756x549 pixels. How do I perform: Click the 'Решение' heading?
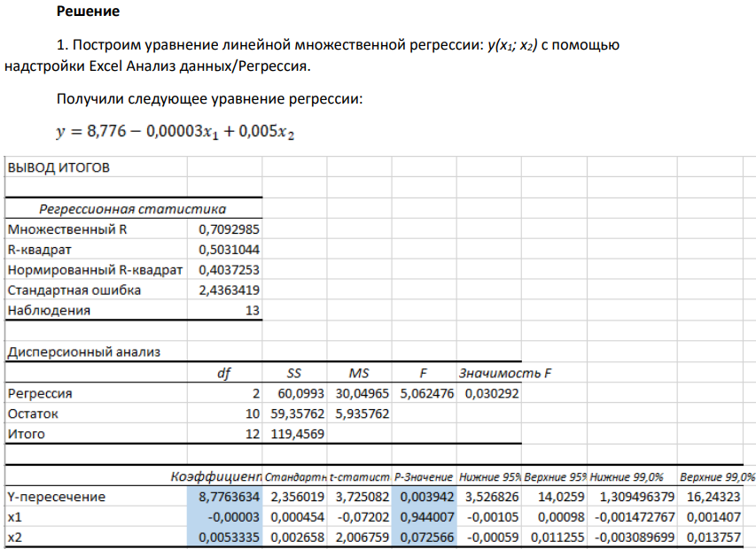(88, 12)
